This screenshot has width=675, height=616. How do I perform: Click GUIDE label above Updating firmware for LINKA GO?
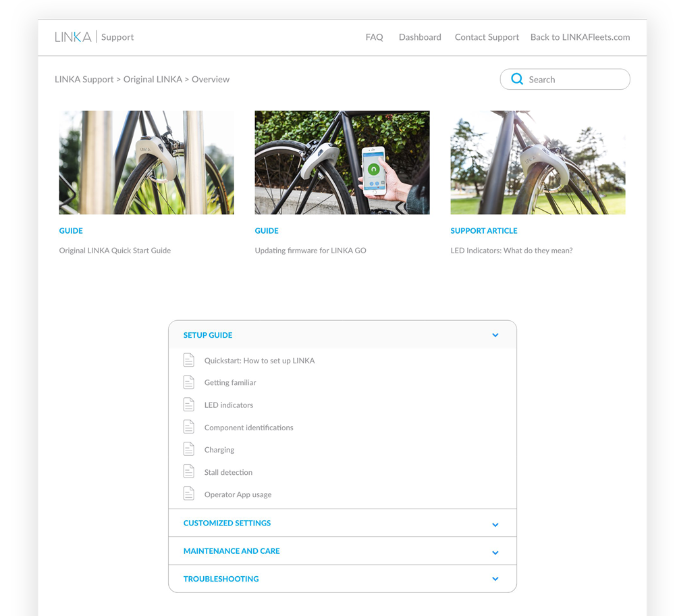(267, 231)
